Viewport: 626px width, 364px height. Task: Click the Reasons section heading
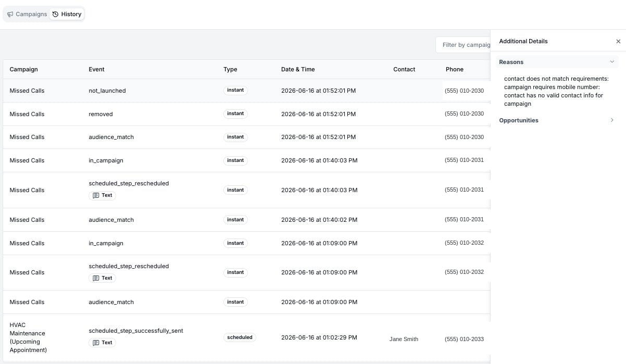pos(511,62)
